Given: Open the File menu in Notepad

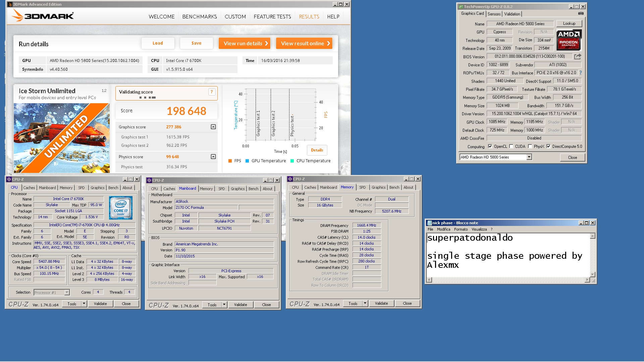Looking at the screenshot, I should 430,229.
